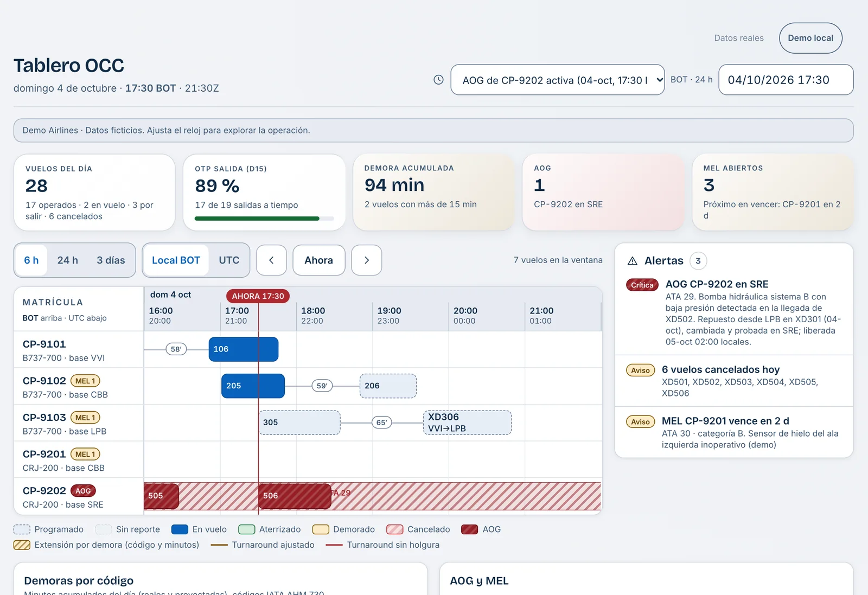
Task: Click the warning triangle icon in Alertas
Action: click(x=633, y=261)
